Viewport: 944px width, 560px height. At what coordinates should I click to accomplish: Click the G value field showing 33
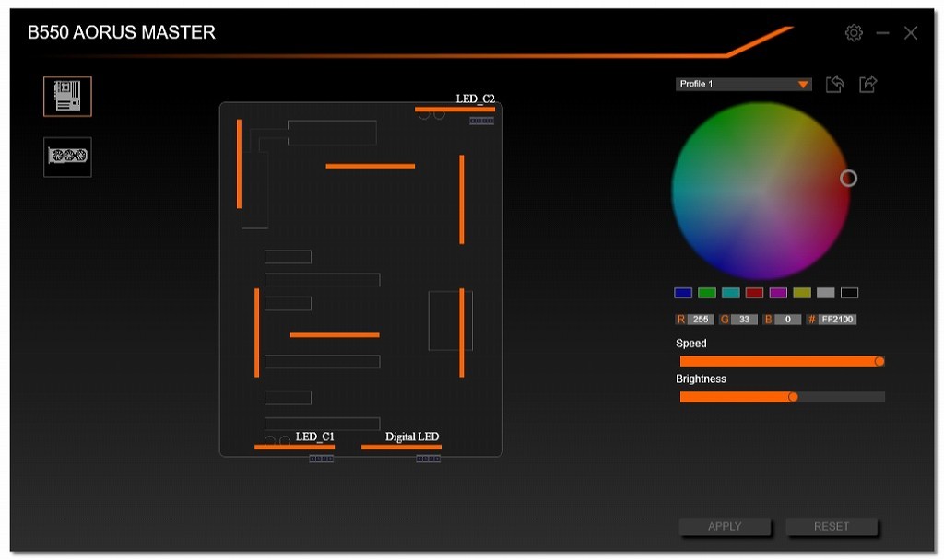744,320
